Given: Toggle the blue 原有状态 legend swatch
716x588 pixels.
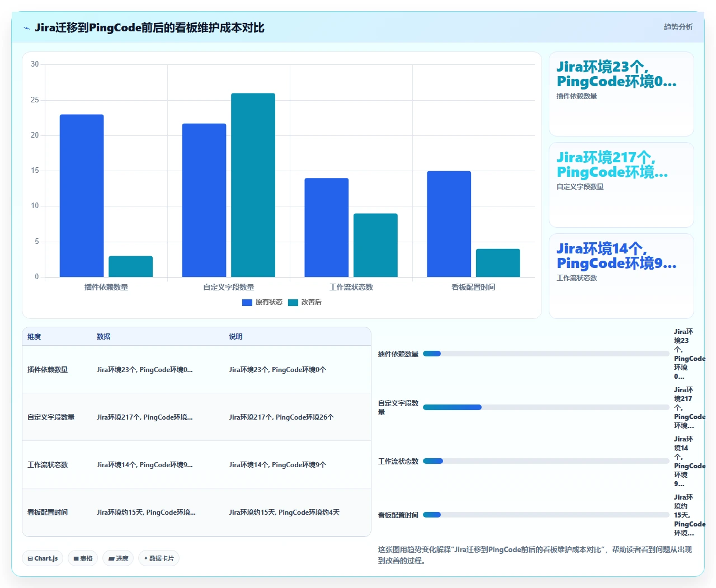Looking at the screenshot, I should point(247,303).
